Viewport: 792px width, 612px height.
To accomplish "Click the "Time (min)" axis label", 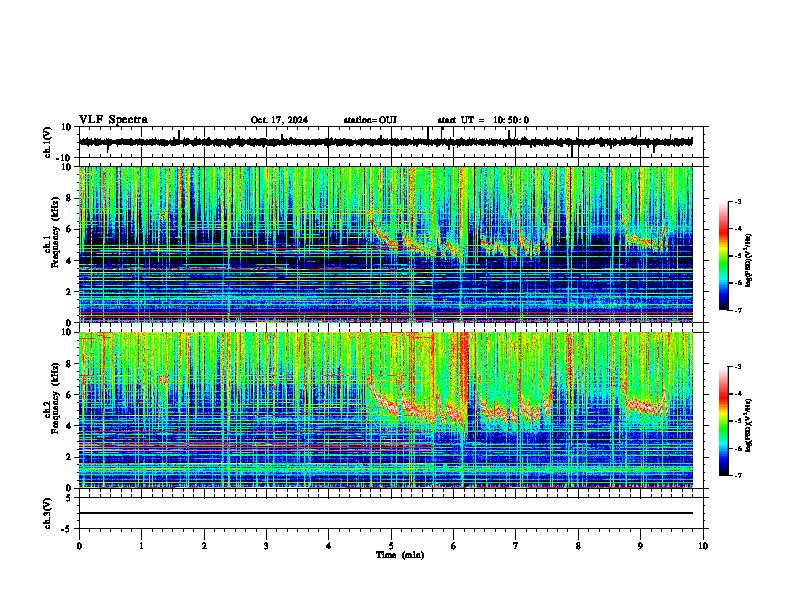I will pos(400,555).
